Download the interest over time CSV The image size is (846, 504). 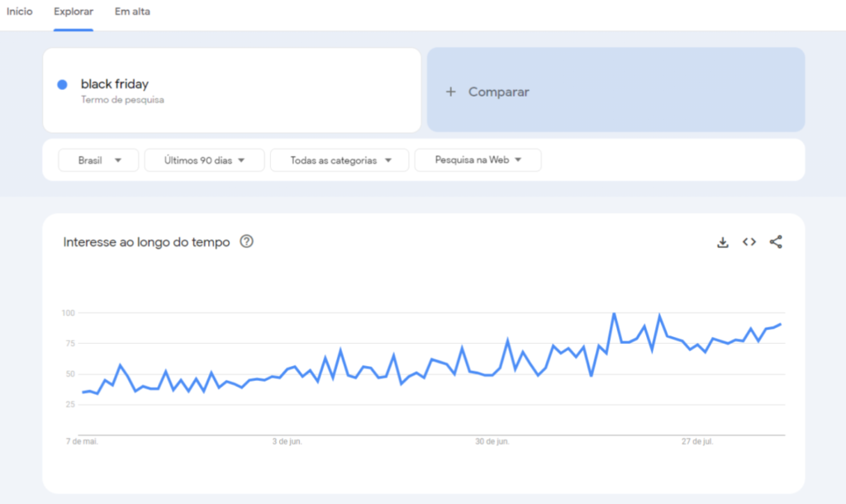[x=722, y=242]
